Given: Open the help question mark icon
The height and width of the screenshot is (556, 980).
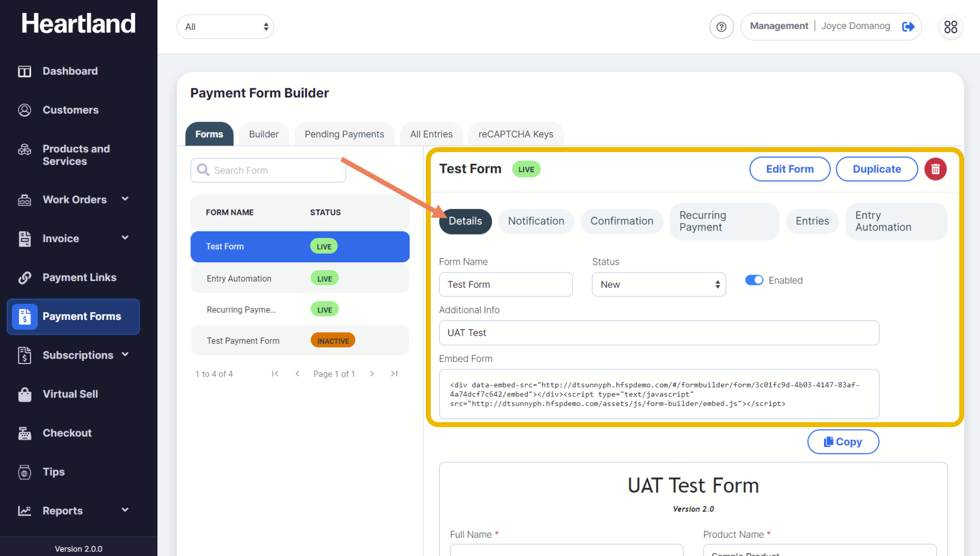Looking at the screenshot, I should click(x=721, y=27).
